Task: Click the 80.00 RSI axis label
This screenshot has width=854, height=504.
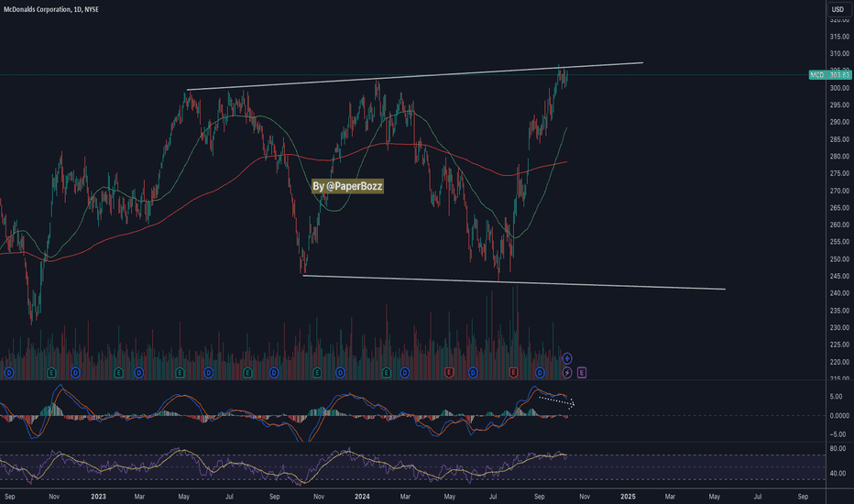Action: 838,448
